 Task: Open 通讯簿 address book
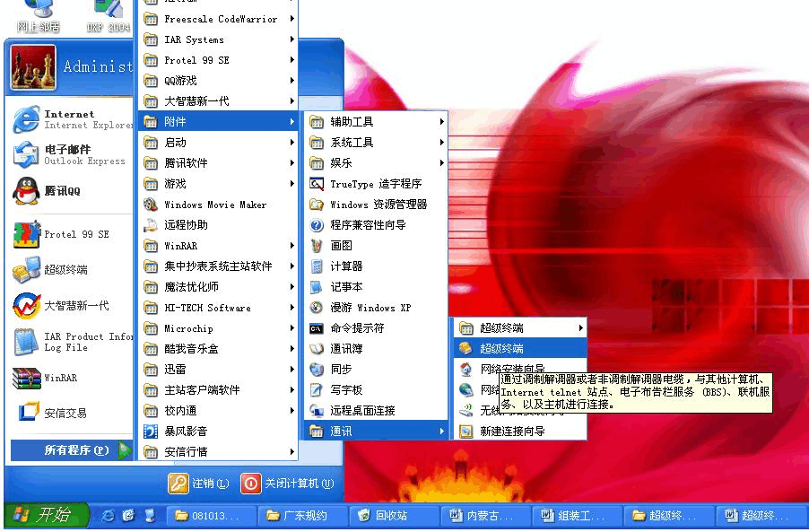pyautogui.click(x=376, y=349)
